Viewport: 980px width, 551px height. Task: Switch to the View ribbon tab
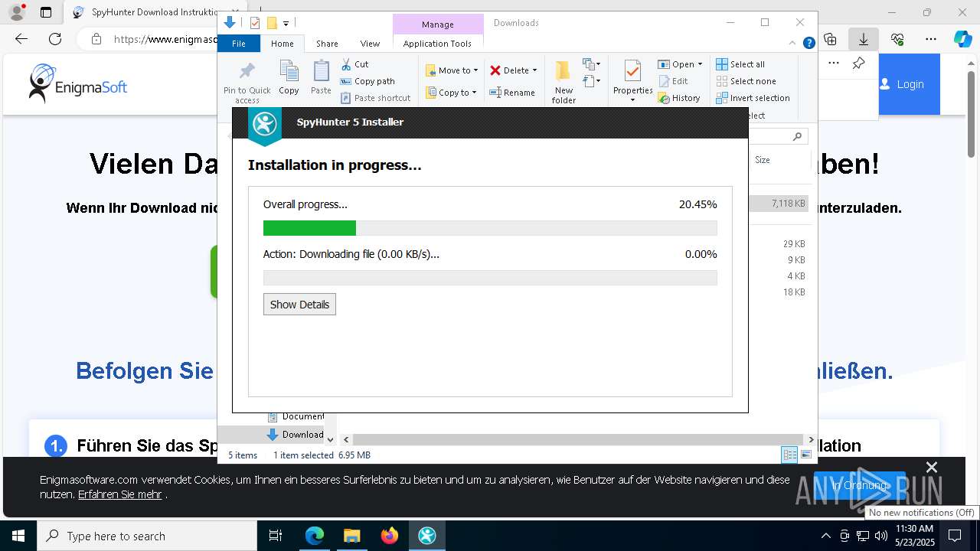(x=370, y=44)
